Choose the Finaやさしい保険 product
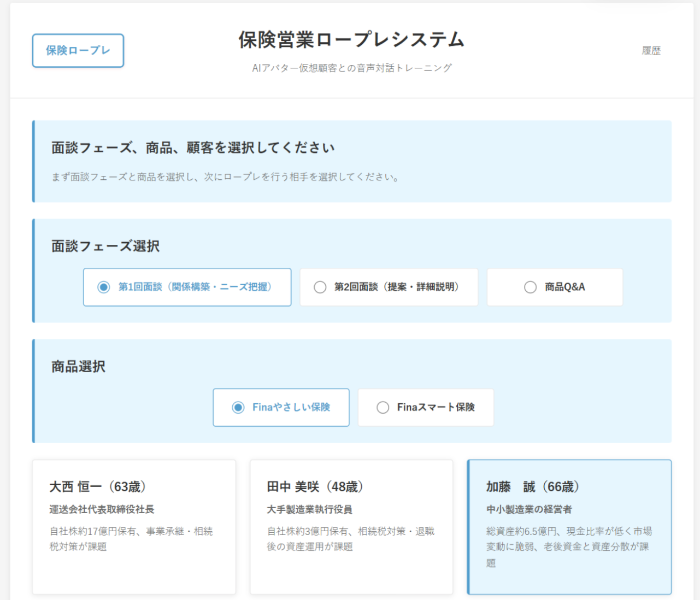This screenshot has width=700, height=600. [x=281, y=407]
